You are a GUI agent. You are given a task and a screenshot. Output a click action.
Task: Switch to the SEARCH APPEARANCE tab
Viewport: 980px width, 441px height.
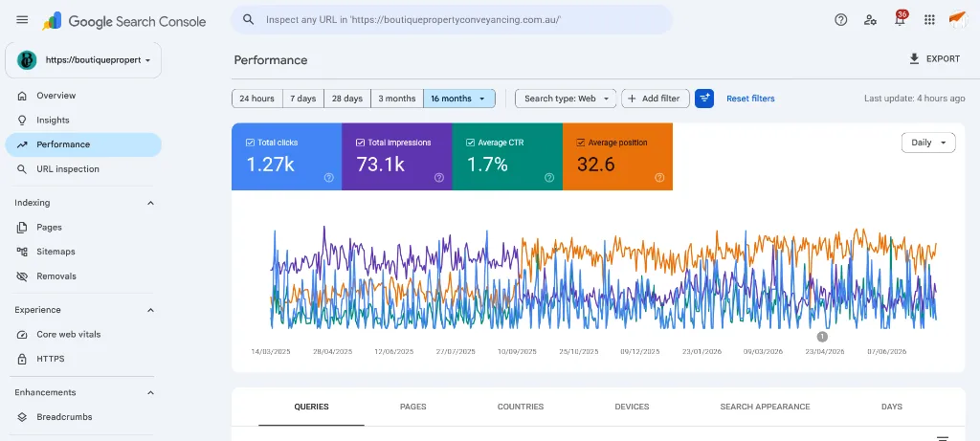pos(765,407)
